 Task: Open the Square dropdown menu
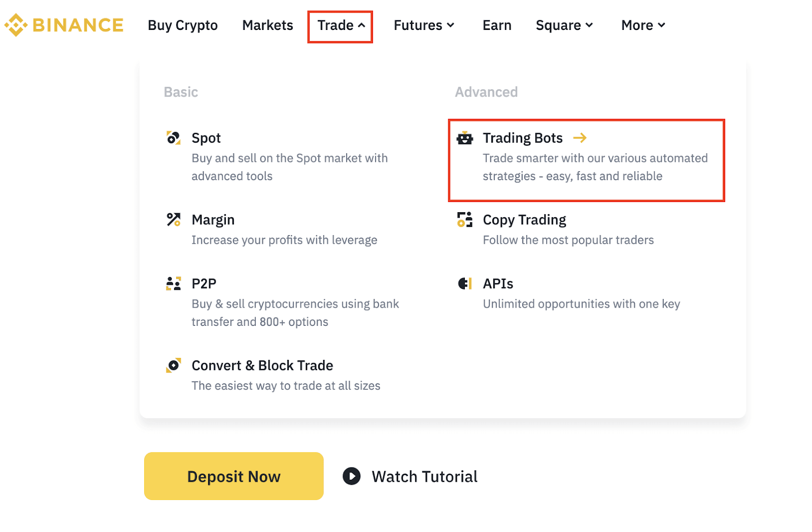[x=564, y=25]
